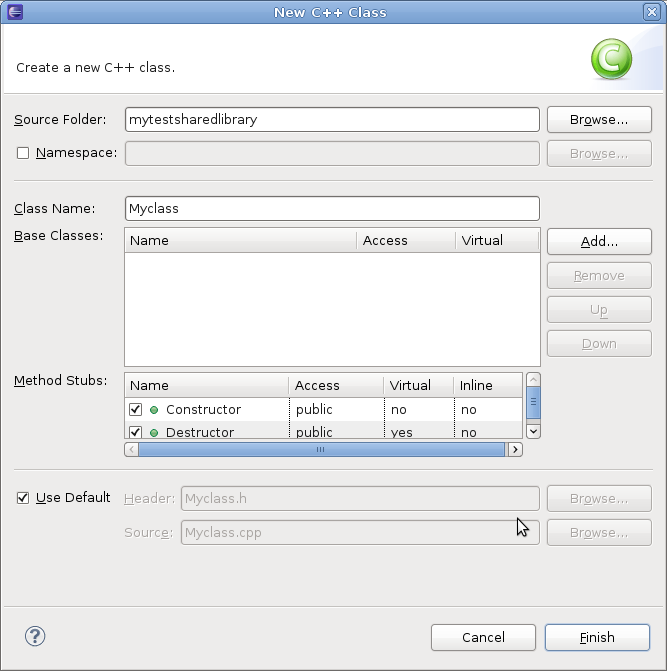
Task: Enable the Namespace checkbox
Action: coord(23,153)
